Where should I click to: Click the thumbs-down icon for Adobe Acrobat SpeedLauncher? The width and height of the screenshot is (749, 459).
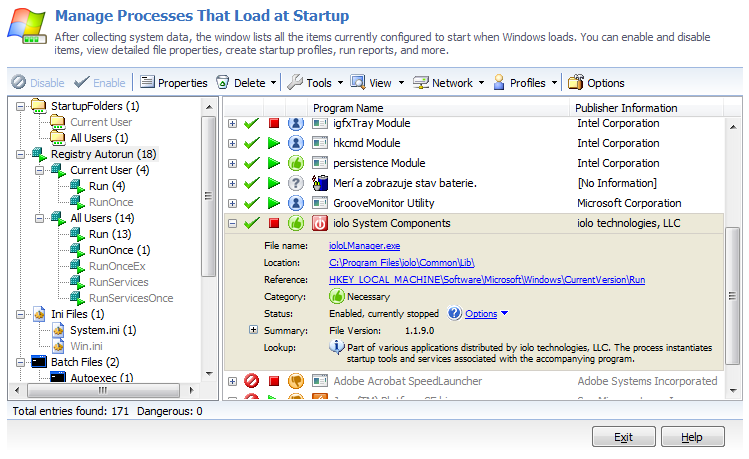click(296, 381)
